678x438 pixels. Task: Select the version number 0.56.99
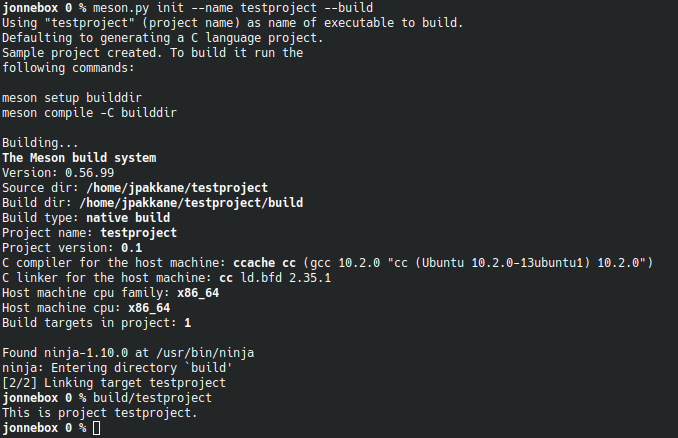coord(89,173)
